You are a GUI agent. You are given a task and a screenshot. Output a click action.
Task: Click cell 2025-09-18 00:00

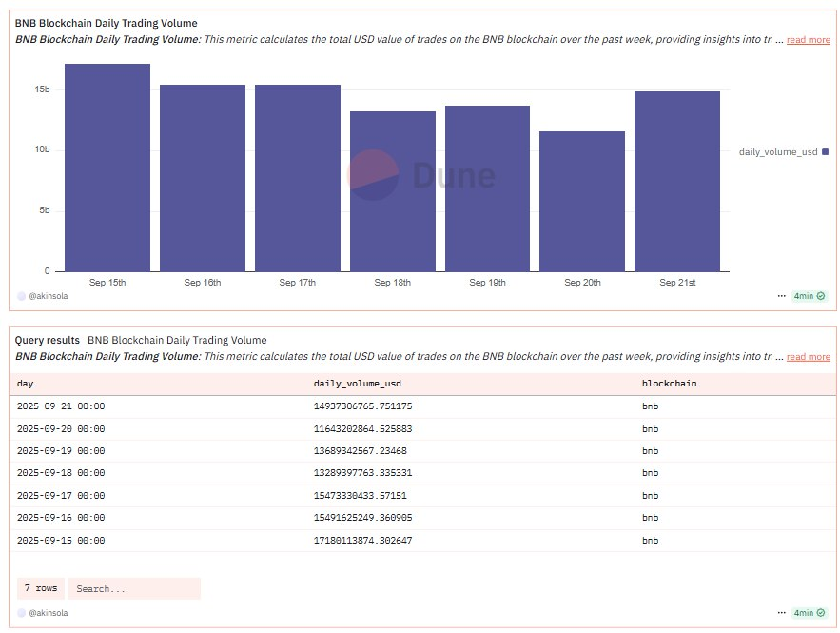(x=61, y=473)
